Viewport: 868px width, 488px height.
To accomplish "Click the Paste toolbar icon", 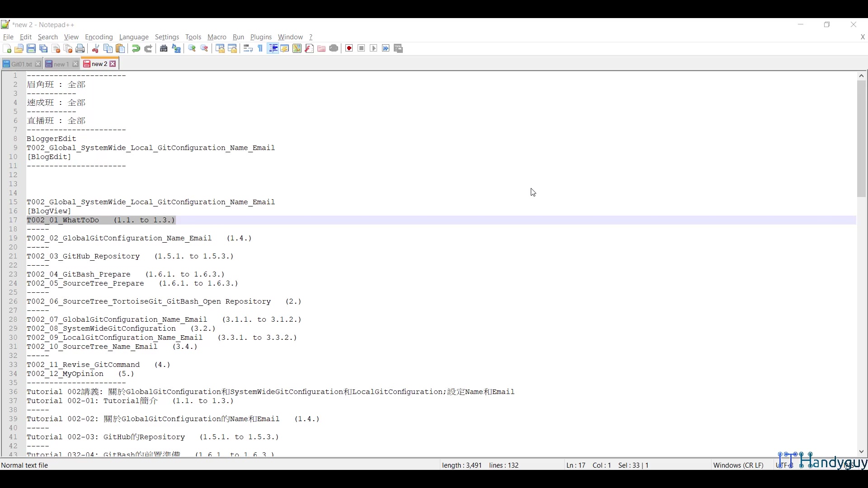I will [120, 48].
